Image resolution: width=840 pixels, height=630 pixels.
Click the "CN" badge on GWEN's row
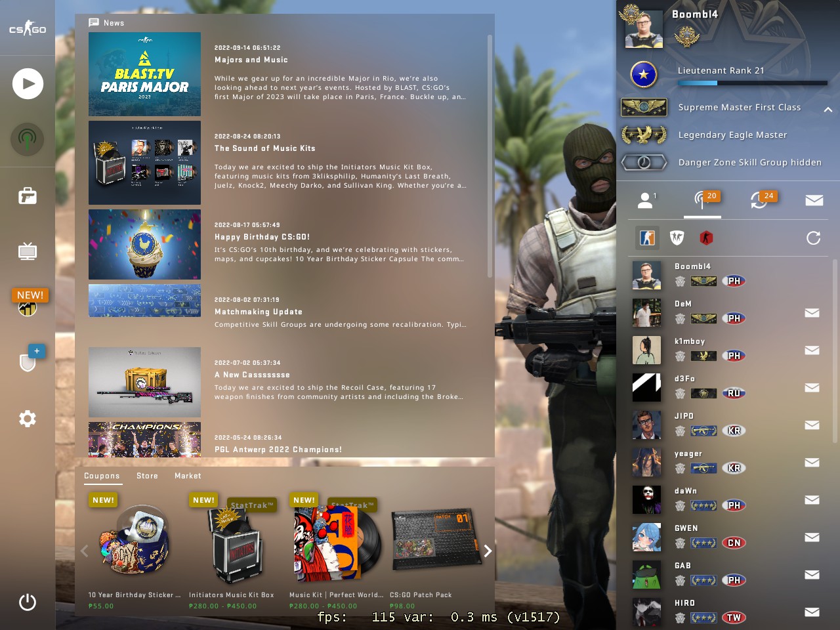(x=734, y=543)
